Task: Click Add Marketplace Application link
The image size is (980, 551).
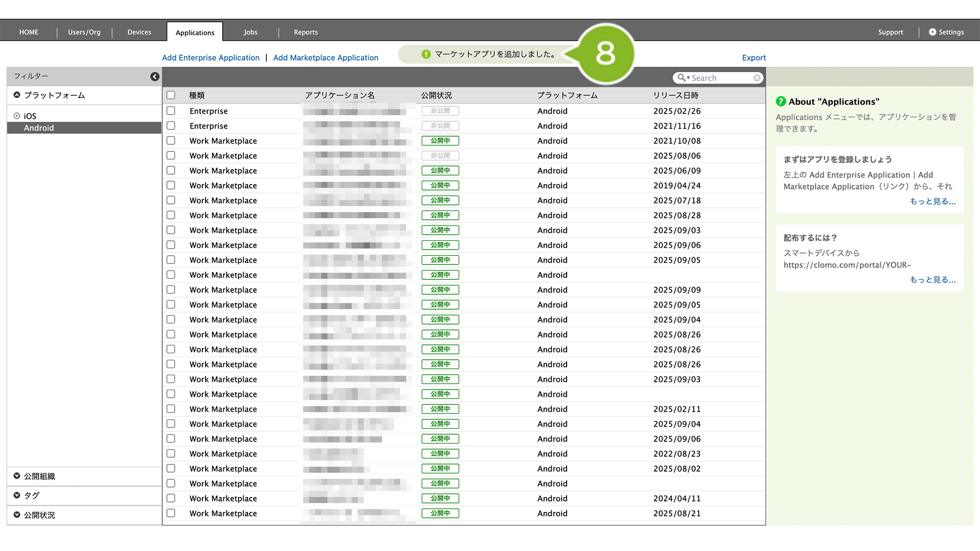Action: [326, 58]
